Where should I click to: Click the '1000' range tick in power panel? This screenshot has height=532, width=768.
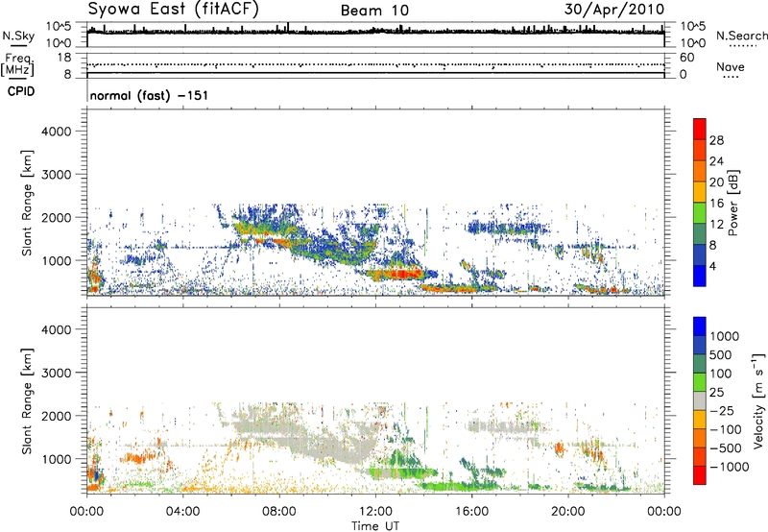pos(57,260)
